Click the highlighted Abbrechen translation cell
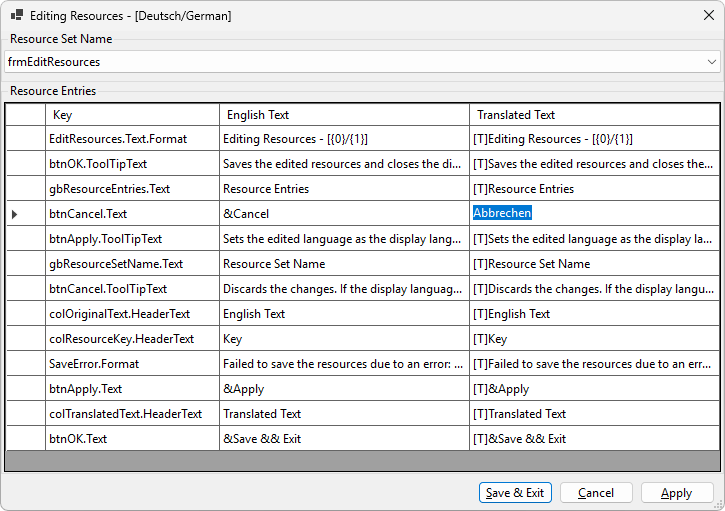This screenshot has height=511, width=725. pyautogui.click(x=595, y=213)
